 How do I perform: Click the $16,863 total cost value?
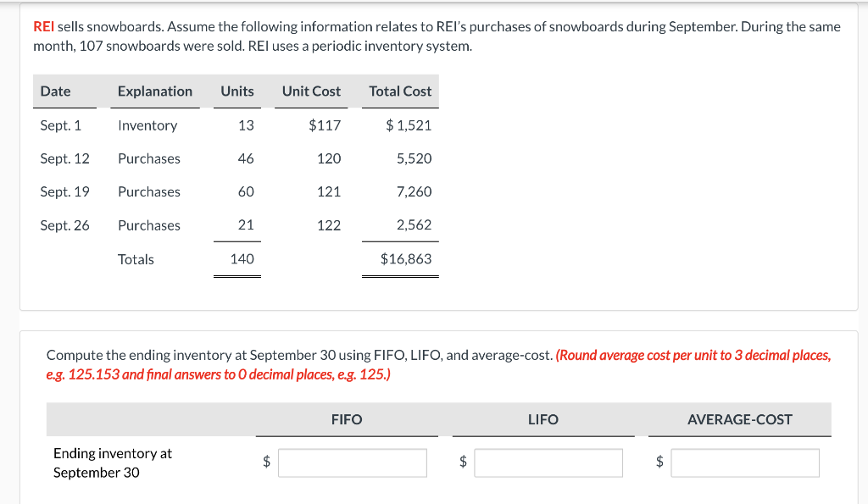406,259
